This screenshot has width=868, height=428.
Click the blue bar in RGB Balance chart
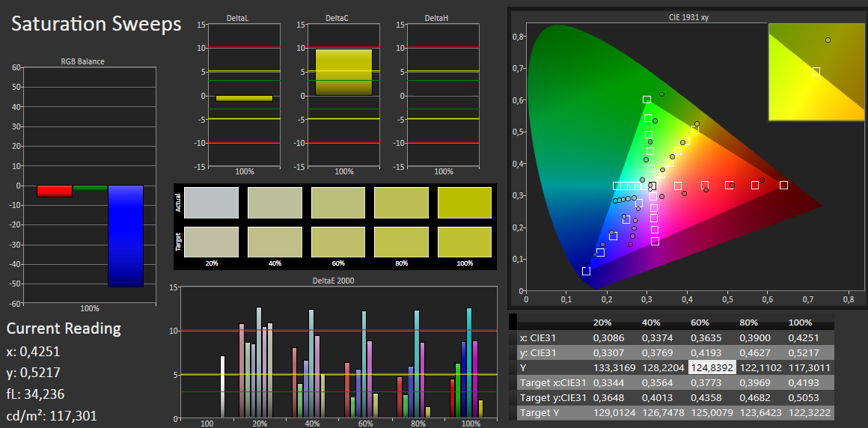126,236
